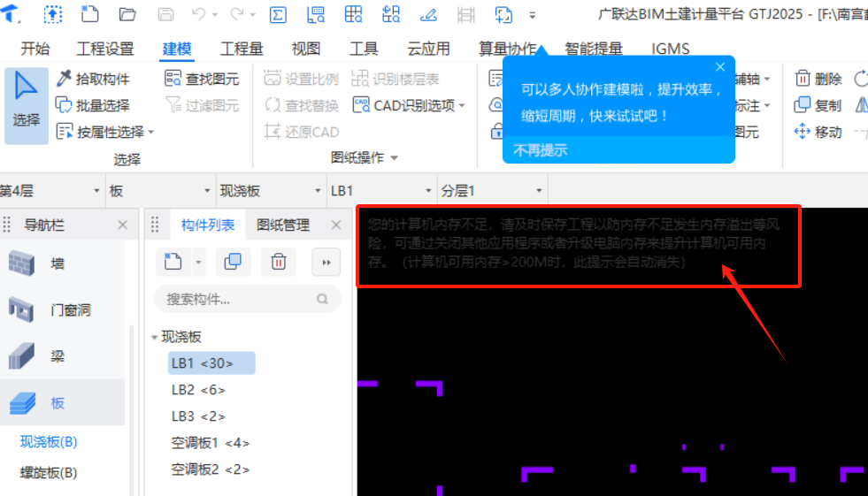
Task: Select LB2 <6> in component list
Action: click(199, 390)
